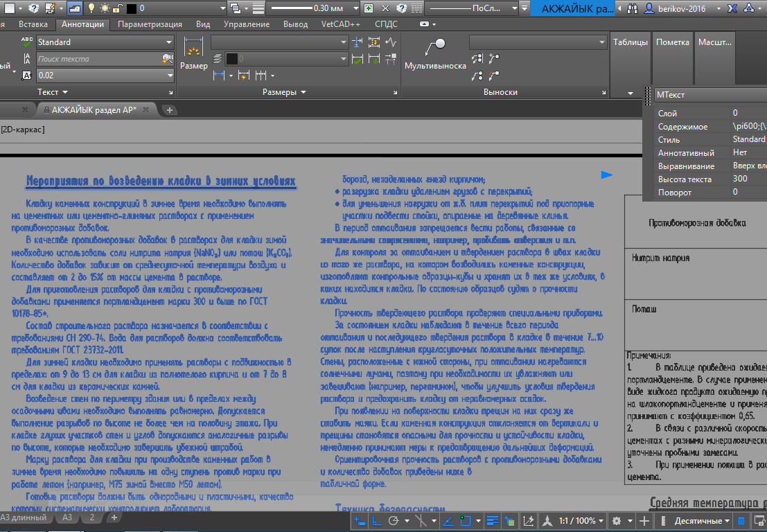Open the Вставка ribbon tab

coord(33,24)
